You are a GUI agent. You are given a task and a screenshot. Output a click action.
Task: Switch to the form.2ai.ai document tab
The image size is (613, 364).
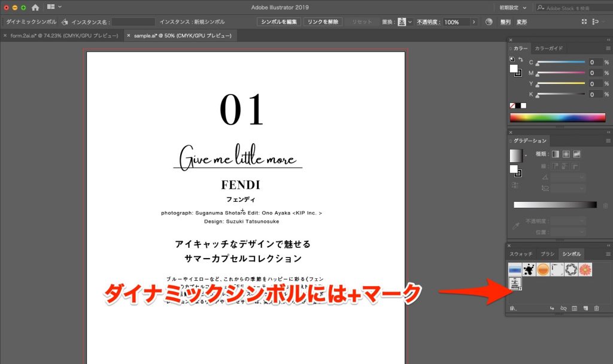[x=64, y=35]
